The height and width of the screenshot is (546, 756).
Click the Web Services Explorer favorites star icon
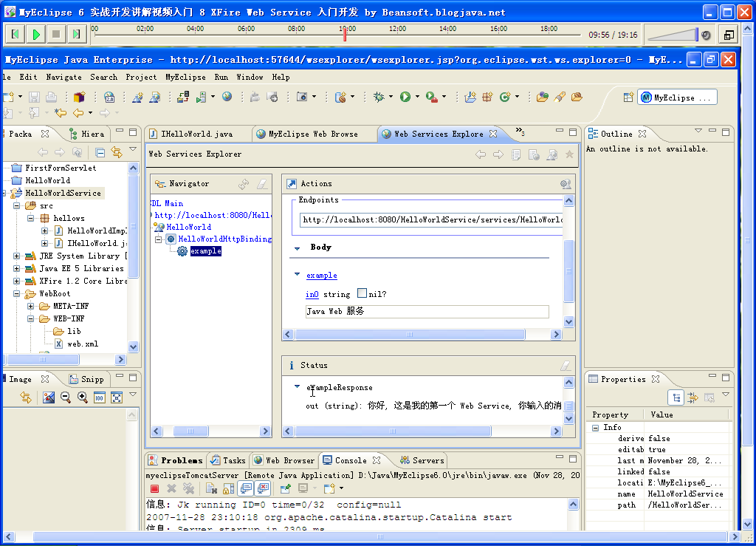(569, 154)
